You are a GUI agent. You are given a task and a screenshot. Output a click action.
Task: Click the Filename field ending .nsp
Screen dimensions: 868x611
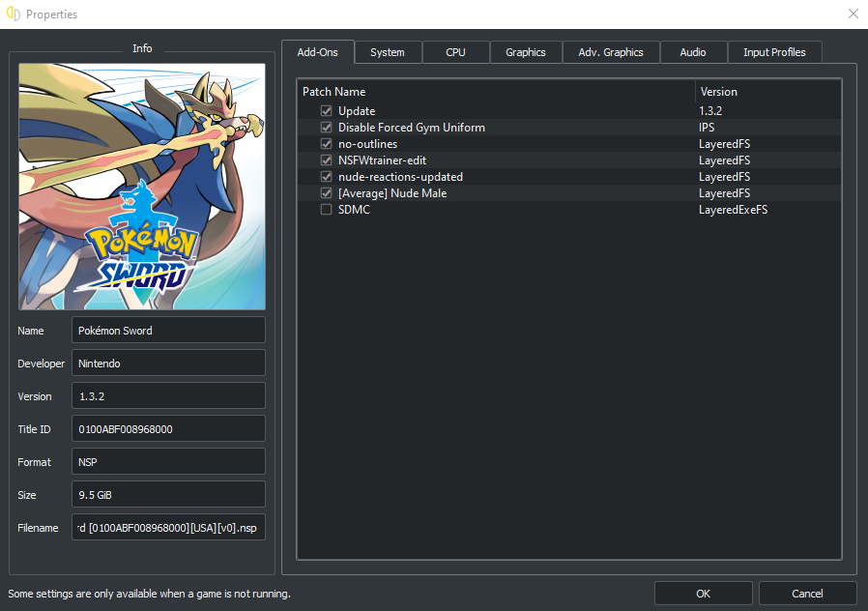click(x=168, y=528)
